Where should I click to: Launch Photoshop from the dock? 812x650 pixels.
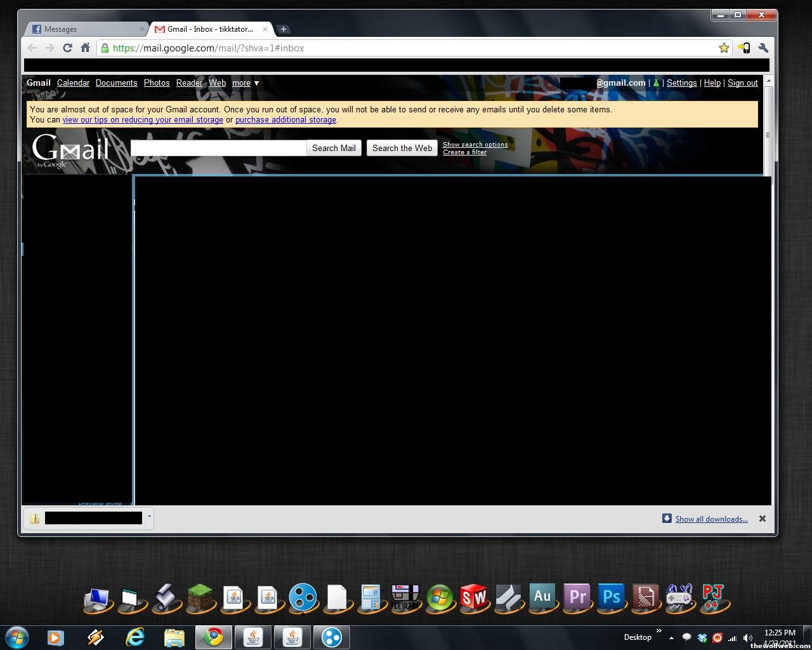click(612, 598)
